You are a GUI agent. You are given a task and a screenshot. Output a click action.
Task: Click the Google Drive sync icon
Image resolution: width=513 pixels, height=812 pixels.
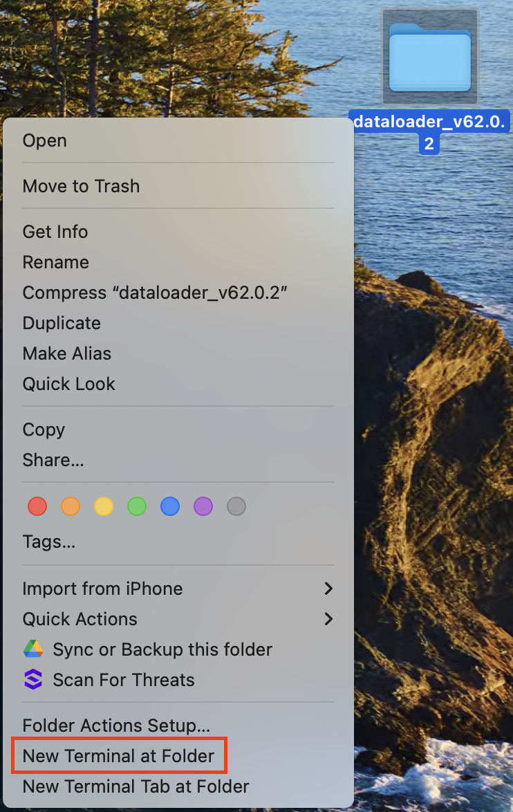pyautogui.click(x=33, y=649)
